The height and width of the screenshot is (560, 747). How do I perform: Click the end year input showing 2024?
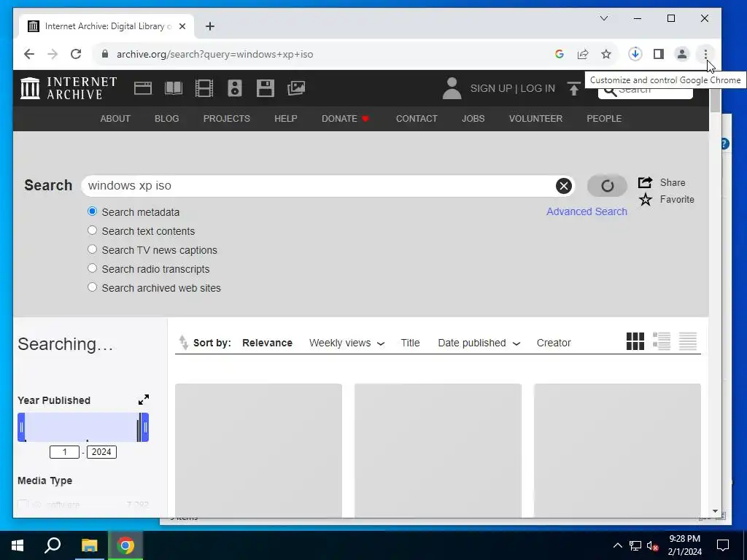point(101,452)
